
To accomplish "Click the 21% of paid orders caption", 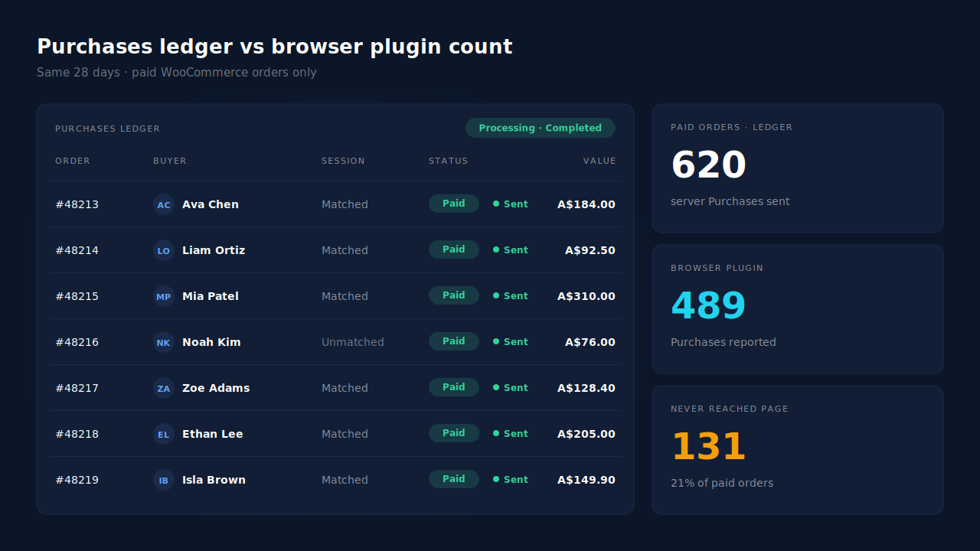I will pos(722,483).
